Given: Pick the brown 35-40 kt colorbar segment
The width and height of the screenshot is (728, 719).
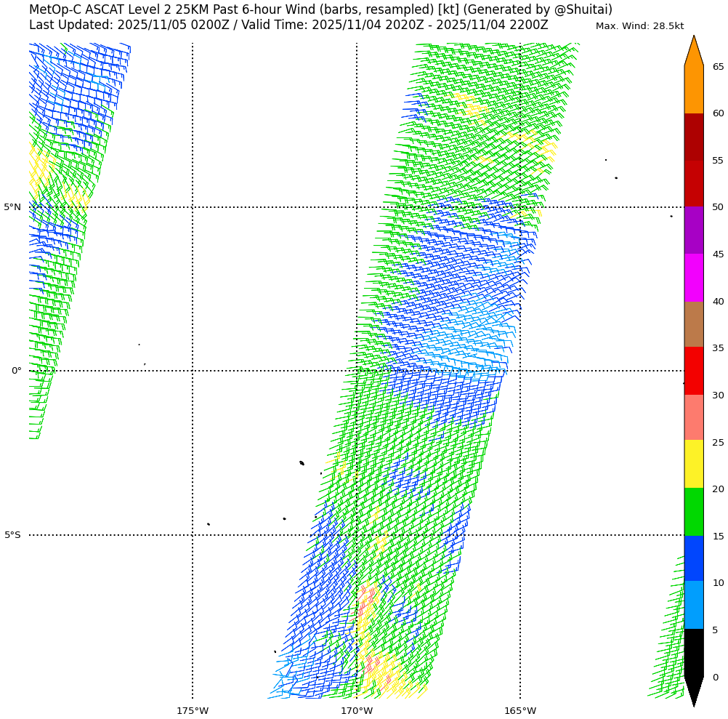Looking at the screenshot, I should point(694,324).
